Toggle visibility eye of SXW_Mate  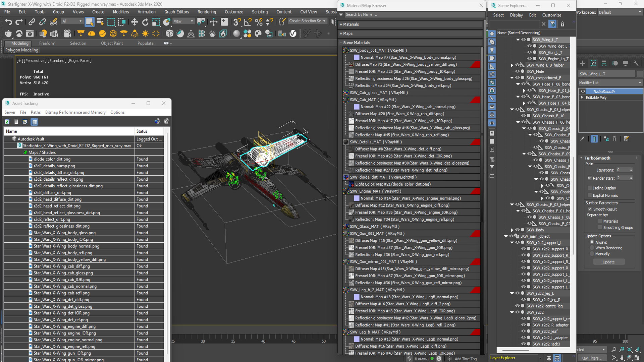coord(517,71)
